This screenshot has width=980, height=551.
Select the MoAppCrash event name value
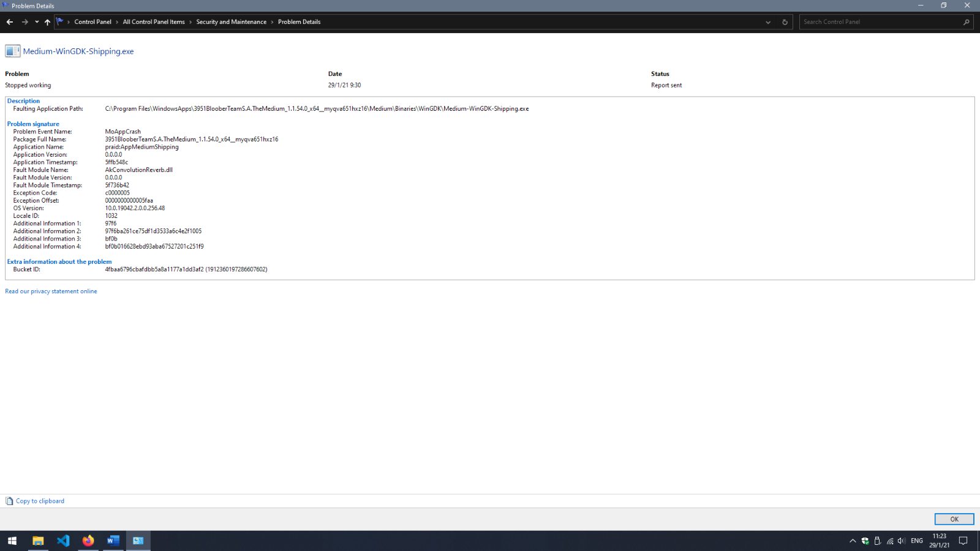pos(123,132)
